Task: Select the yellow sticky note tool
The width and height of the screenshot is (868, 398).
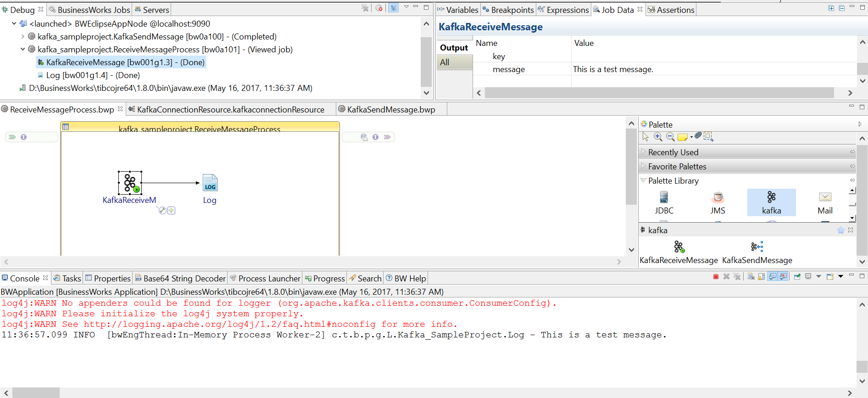Action: click(683, 137)
